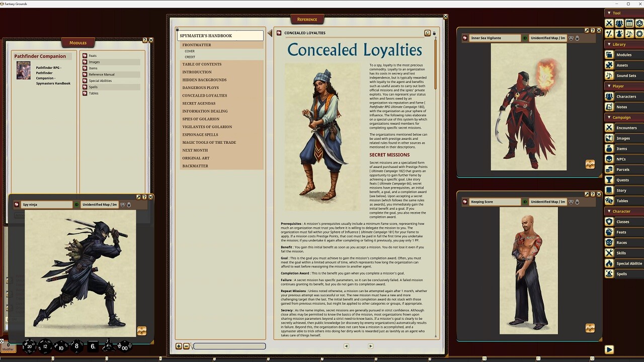Click the reference window horizontal scrollbar
The image size is (644, 362).
tap(229, 346)
